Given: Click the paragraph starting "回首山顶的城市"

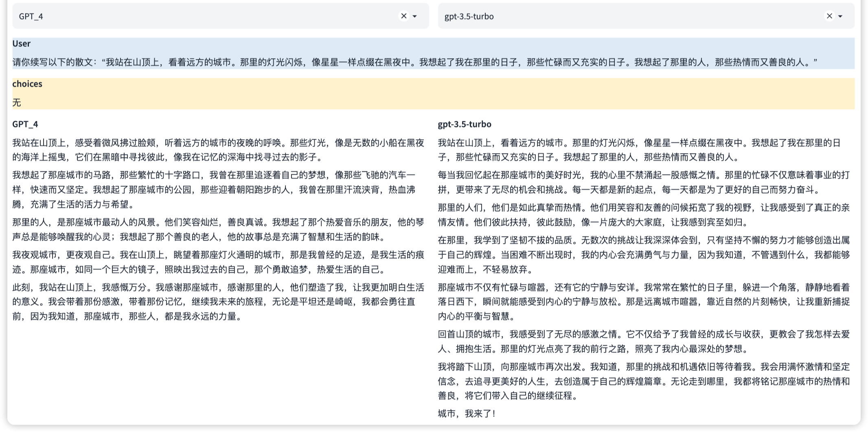Looking at the screenshot, I should point(644,341).
